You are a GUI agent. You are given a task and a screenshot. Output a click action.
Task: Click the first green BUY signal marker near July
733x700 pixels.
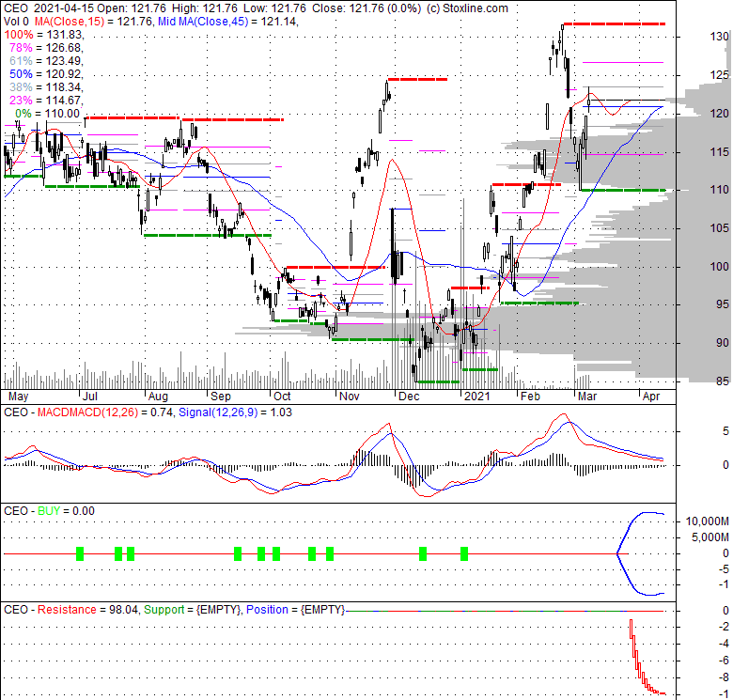tap(80, 553)
